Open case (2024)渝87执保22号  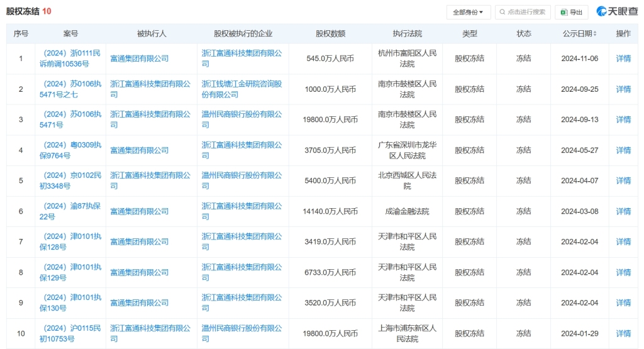70,211
